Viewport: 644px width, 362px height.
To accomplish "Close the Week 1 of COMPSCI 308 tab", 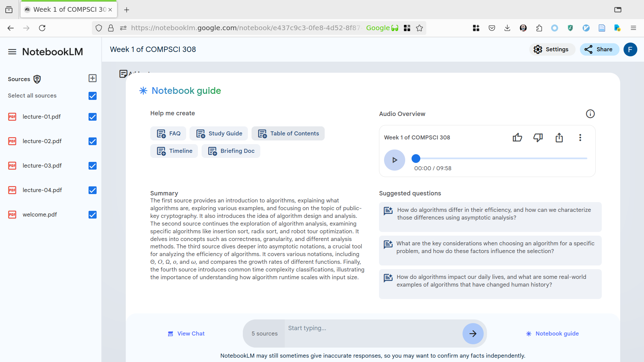I will [x=110, y=10].
